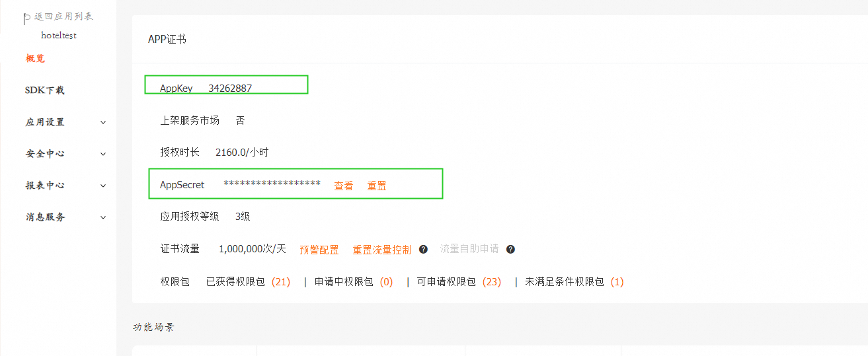Screen dimensions: 868x356
Task: Open 可申请权限包 (23) list
Action: (459, 282)
